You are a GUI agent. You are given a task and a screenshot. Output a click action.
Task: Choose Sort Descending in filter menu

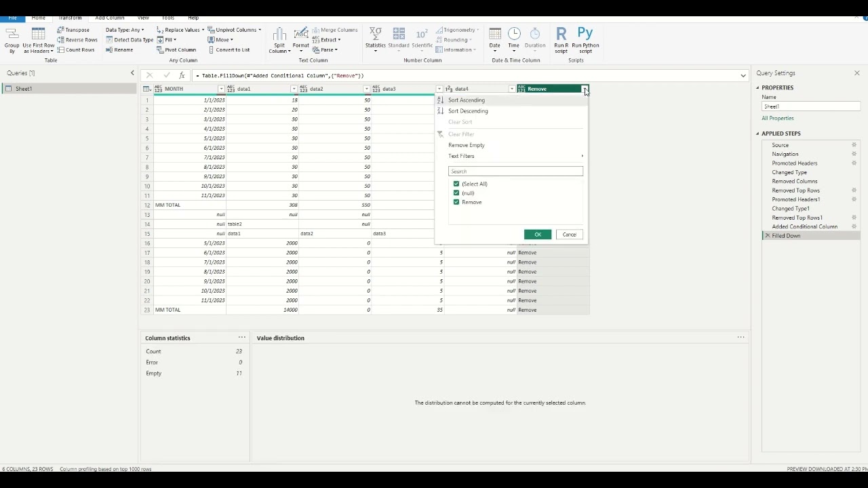(x=468, y=111)
